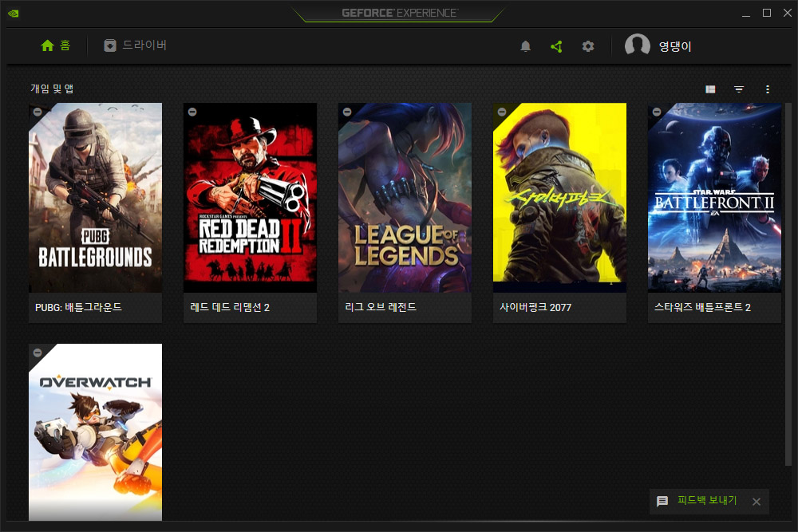Click 피드백 보내기 (Send feedback) link
Screen dimensions: 798x532
click(707, 500)
